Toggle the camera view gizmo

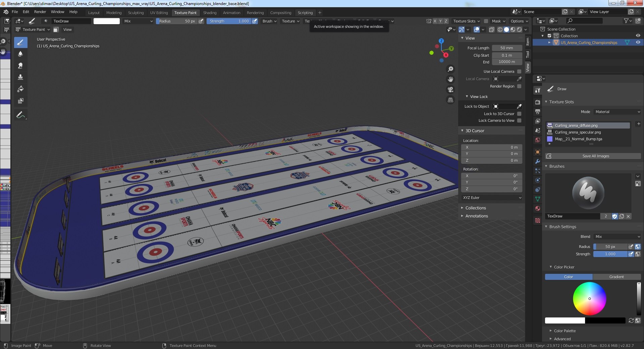pos(450,90)
